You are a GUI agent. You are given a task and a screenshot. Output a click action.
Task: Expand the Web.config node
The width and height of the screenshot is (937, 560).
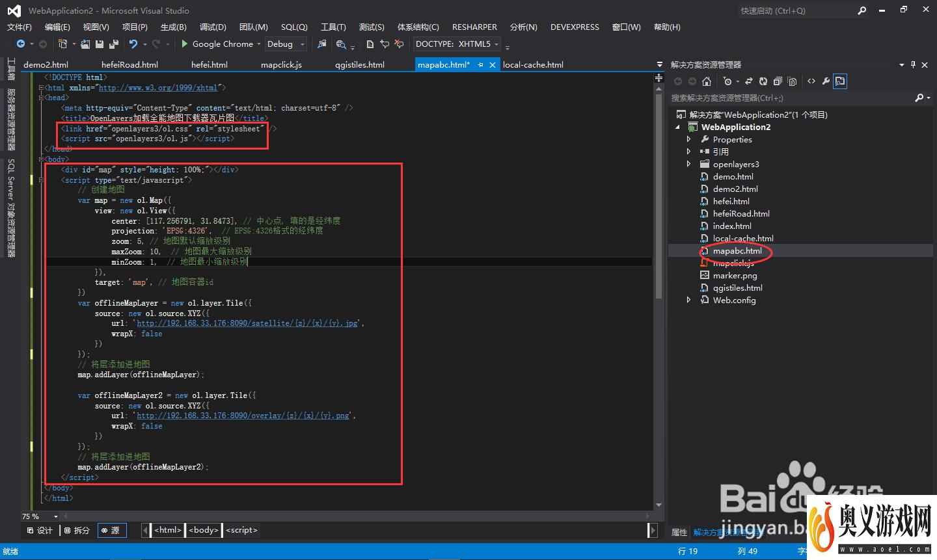click(x=688, y=300)
